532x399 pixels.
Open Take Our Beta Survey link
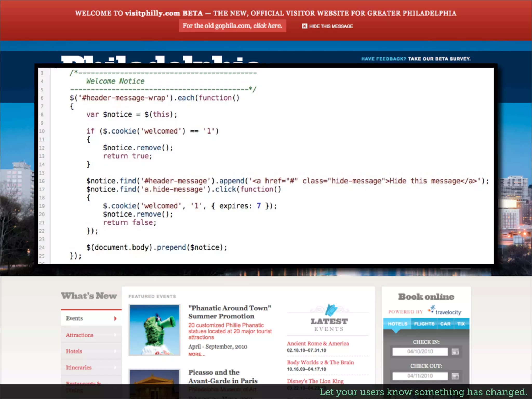(439, 59)
